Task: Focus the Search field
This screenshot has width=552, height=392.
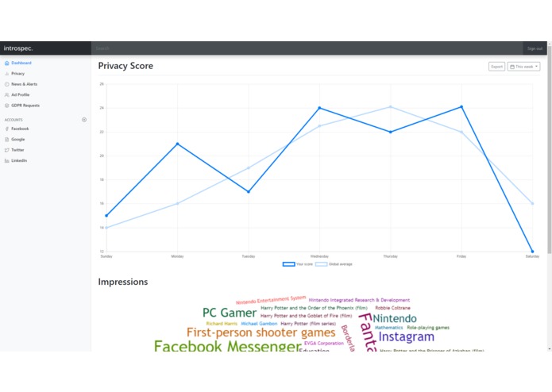Action: [x=307, y=48]
